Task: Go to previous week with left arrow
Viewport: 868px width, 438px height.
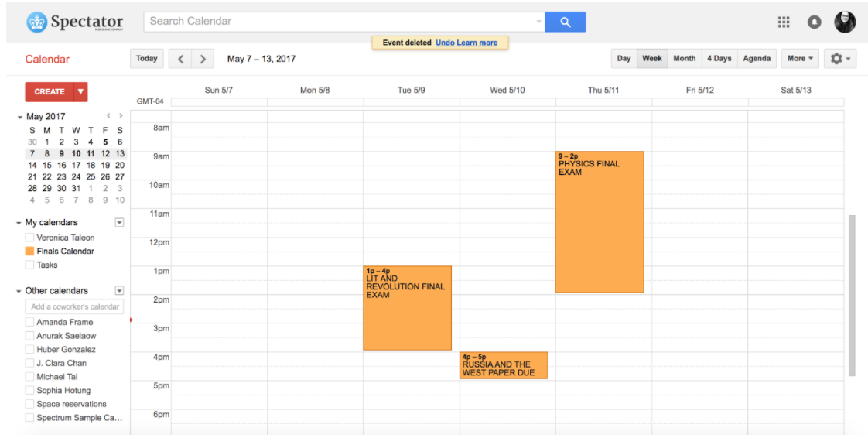Action: coord(180,59)
